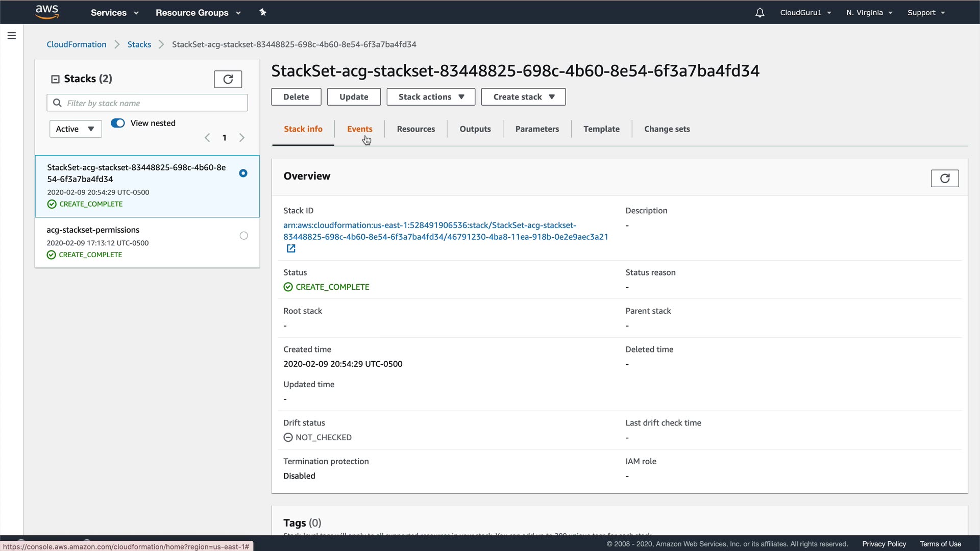
Task: Refresh the Overview panel
Action: click(x=944, y=178)
